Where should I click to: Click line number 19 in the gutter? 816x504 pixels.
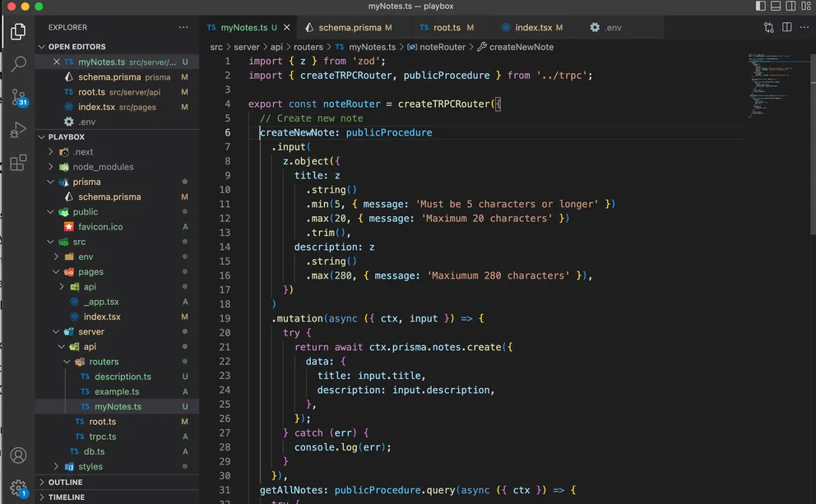pos(225,318)
